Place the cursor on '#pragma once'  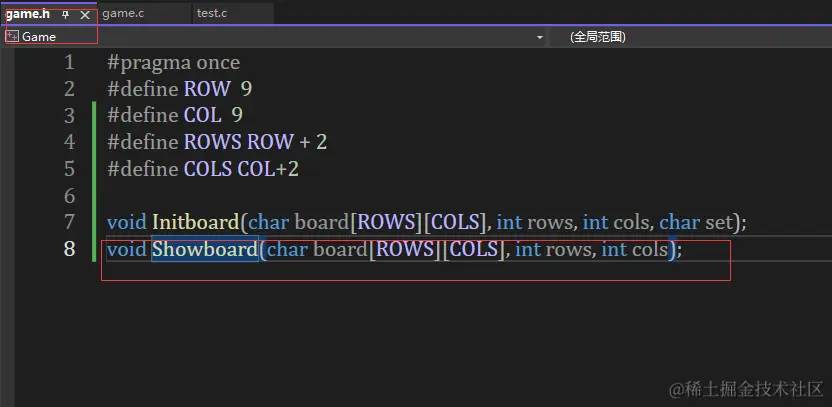[x=174, y=63]
